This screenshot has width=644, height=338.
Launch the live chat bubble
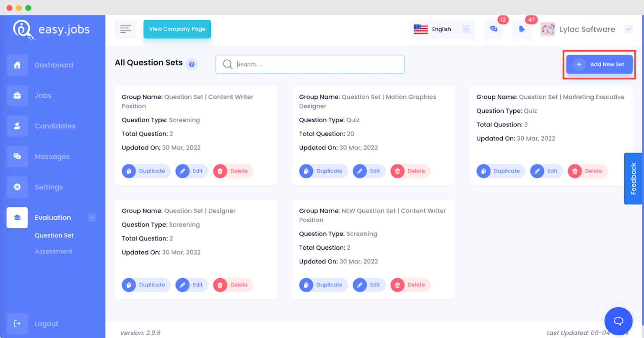pos(618,321)
